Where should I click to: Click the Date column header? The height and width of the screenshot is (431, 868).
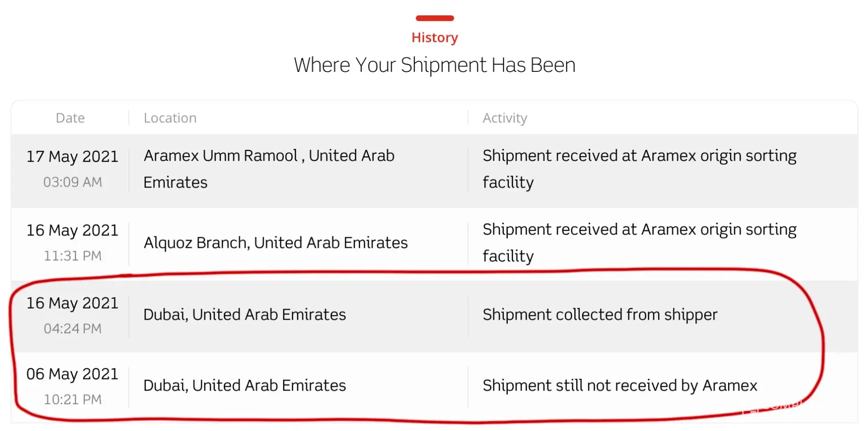click(x=70, y=118)
